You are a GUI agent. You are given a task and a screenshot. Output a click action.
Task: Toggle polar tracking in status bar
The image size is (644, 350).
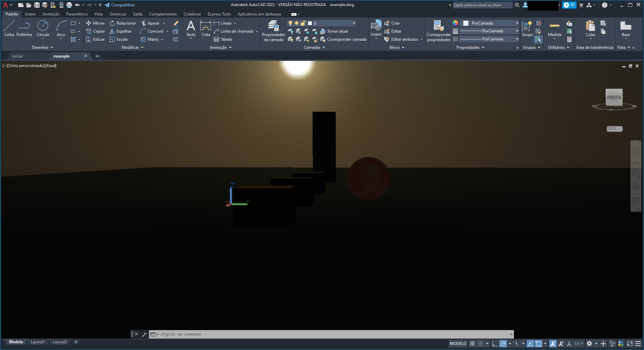pos(503,344)
